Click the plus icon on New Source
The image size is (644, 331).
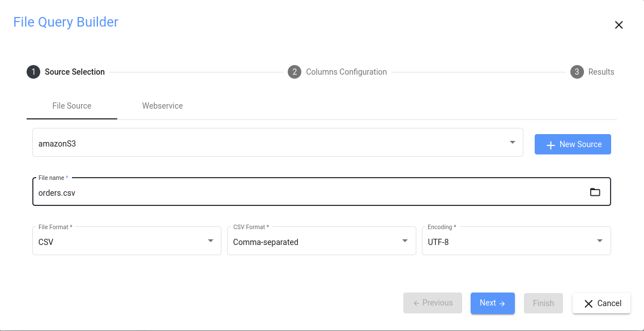550,145
